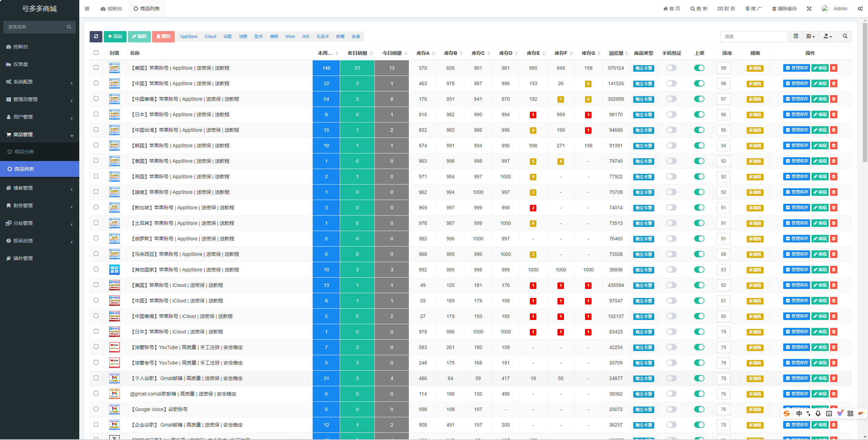Click the magnifier advanced search button
This screenshot has height=440, width=868.
point(845,37)
